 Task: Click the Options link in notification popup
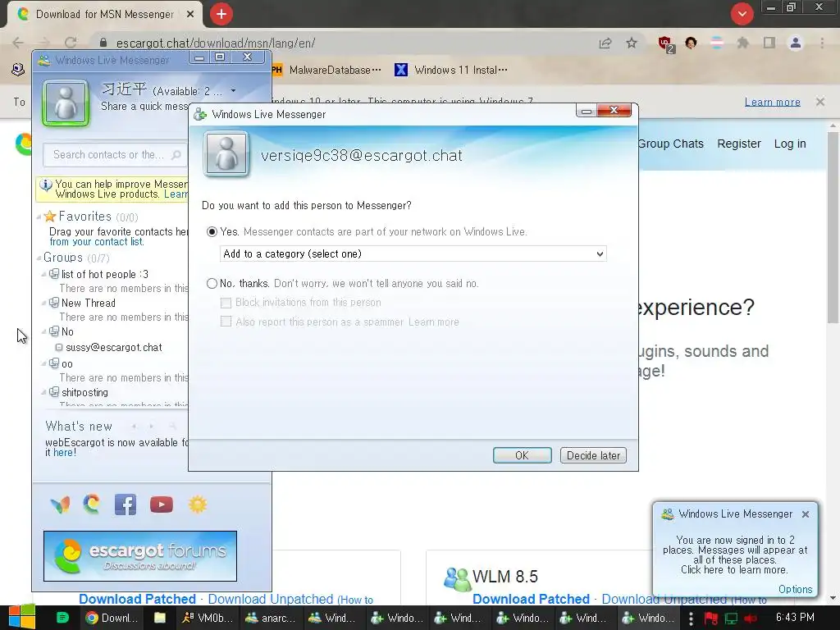795,589
